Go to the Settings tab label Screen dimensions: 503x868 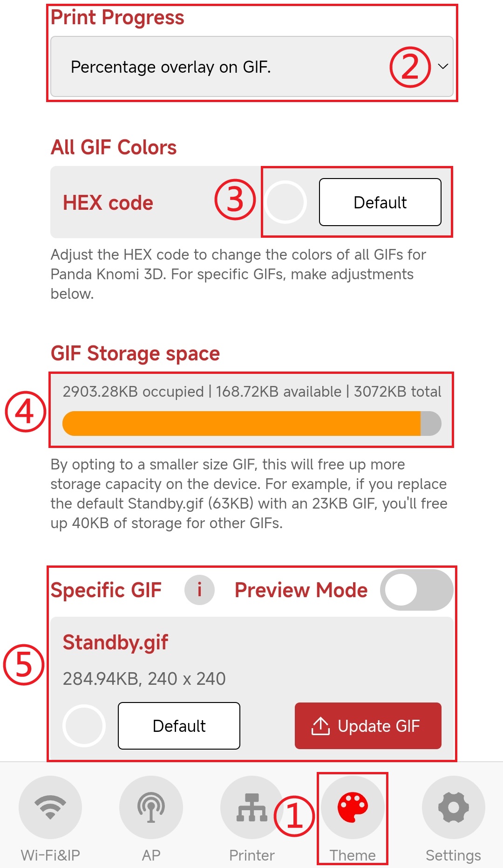coord(453,855)
